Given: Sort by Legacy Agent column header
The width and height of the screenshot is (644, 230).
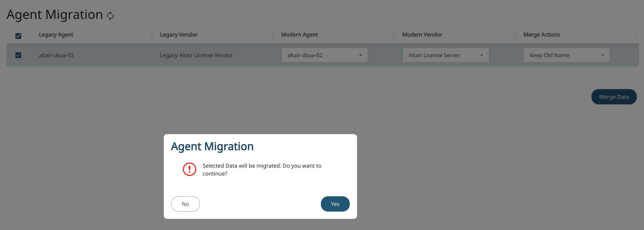Looking at the screenshot, I should pos(56,35).
